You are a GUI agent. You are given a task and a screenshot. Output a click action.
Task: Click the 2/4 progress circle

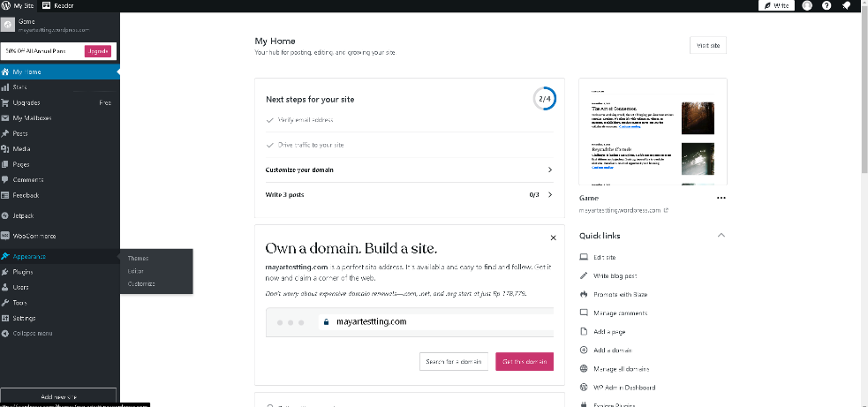coord(545,99)
